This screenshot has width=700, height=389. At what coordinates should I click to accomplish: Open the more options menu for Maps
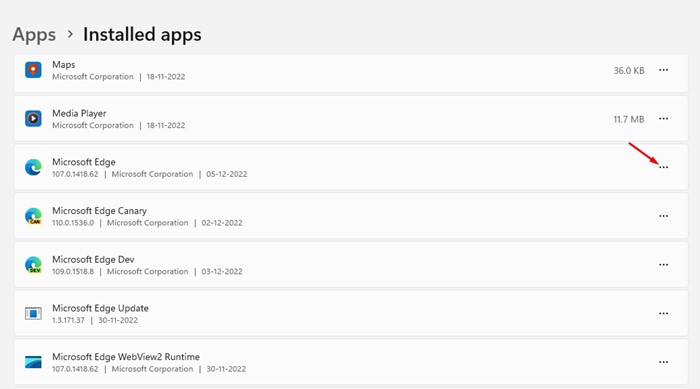pyautogui.click(x=663, y=70)
